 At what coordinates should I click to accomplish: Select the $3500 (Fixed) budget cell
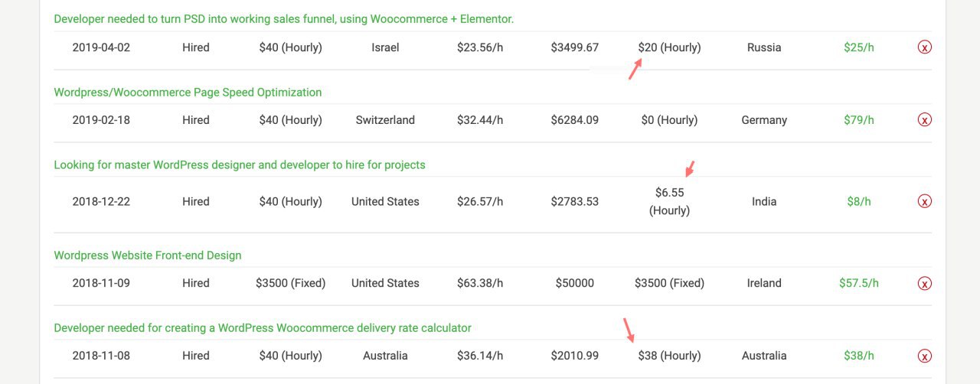(x=291, y=283)
